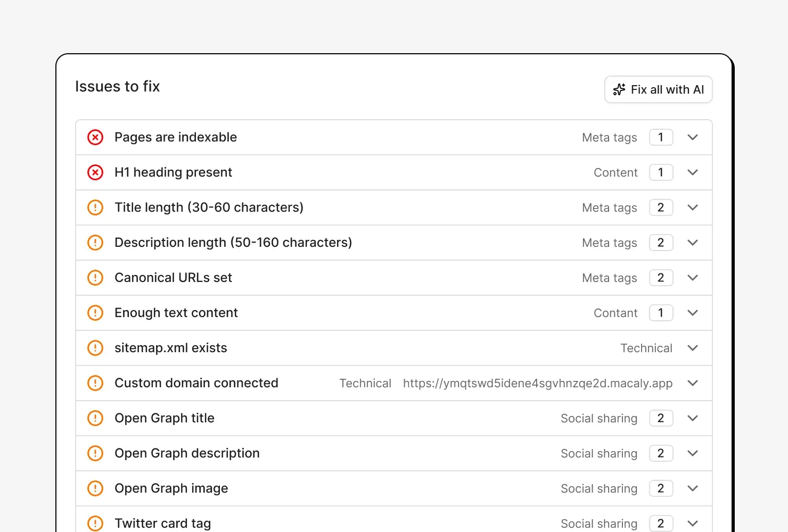Click the 'Canonical URLs set' label
Viewport: 788px width, 532px height.
[x=174, y=278]
